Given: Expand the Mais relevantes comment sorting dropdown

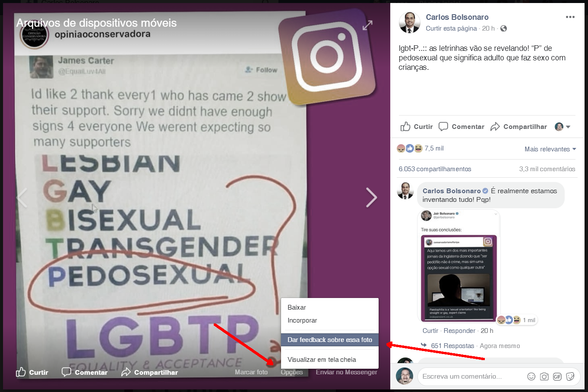Looking at the screenshot, I should coord(550,149).
